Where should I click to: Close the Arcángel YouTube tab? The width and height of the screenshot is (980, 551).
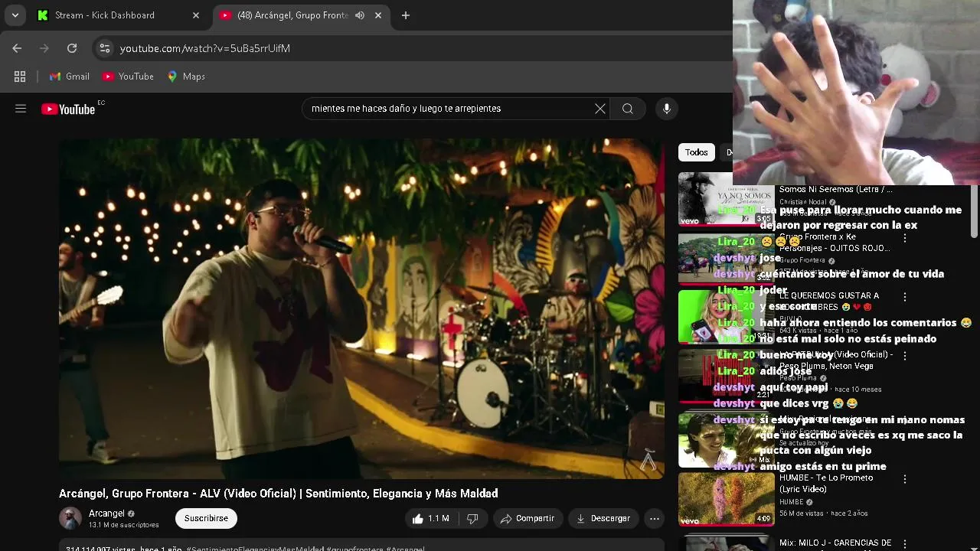click(378, 15)
